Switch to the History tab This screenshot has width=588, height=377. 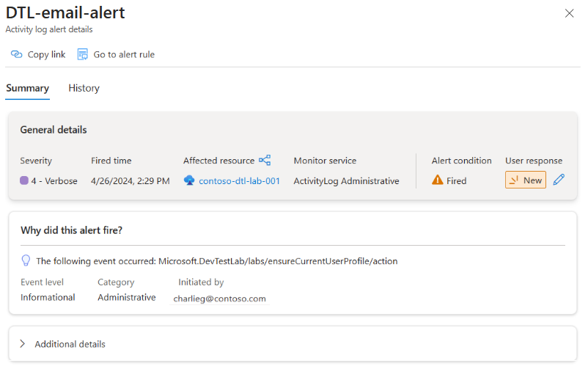[x=84, y=88]
